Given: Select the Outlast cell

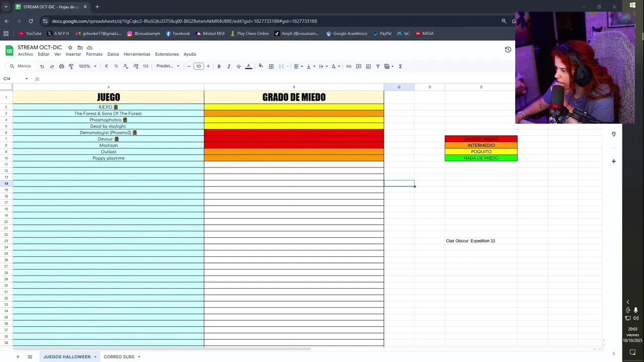Looking at the screenshot, I should (108, 152).
